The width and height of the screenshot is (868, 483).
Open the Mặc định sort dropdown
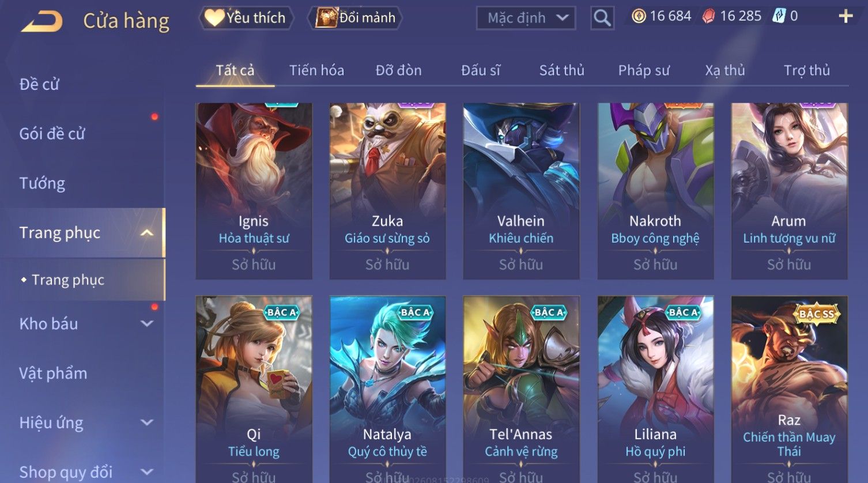pos(526,18)
